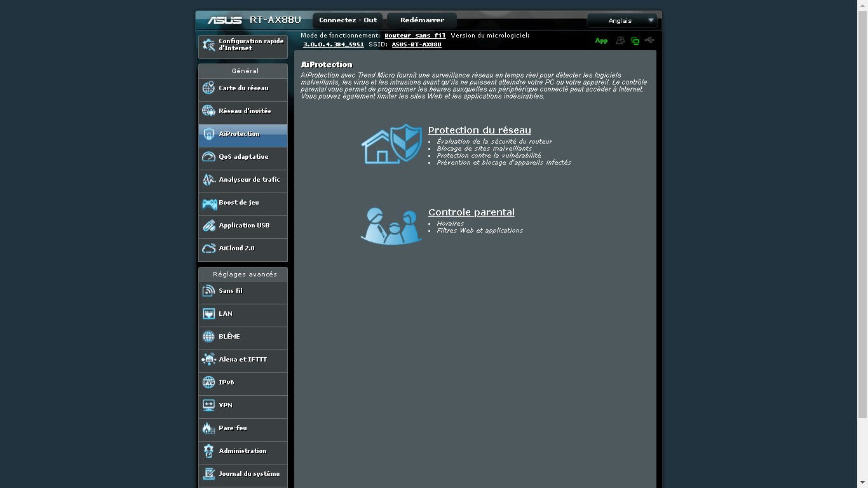
Task: Click the "Horaires" bullet text
Action: tap(450, 224)
